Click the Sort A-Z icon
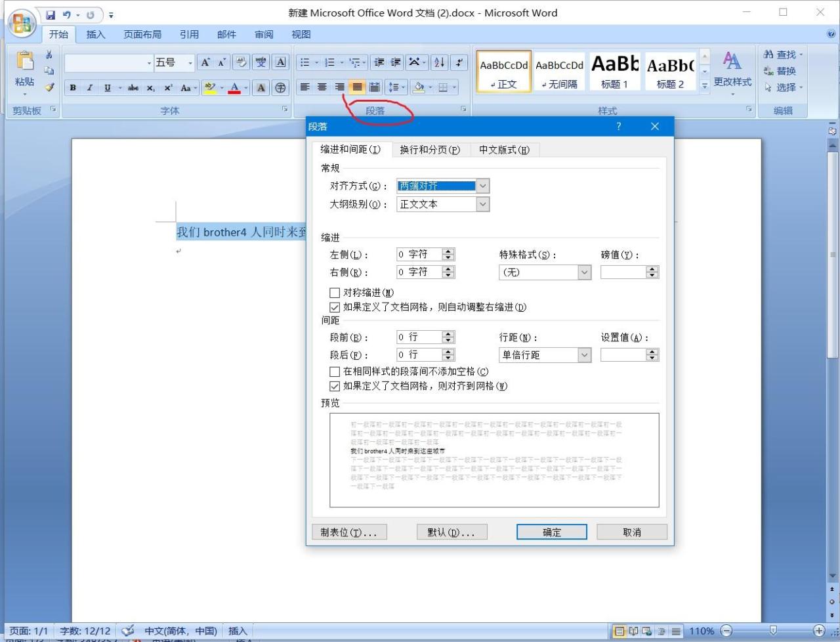The width and height of the screenshot is (840, 642). (440, 62)
